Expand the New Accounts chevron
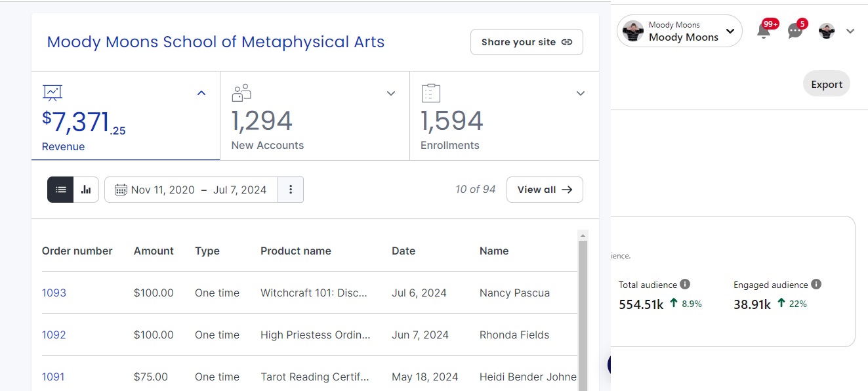Screen dimensions: 868x391 [391, 93]
